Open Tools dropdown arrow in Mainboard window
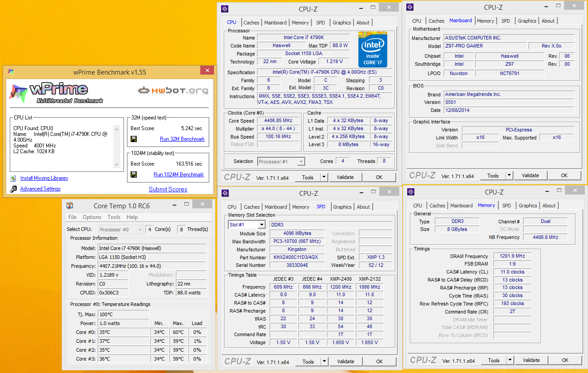This screenshot has width=588, height=373. (x=509, y=175)
